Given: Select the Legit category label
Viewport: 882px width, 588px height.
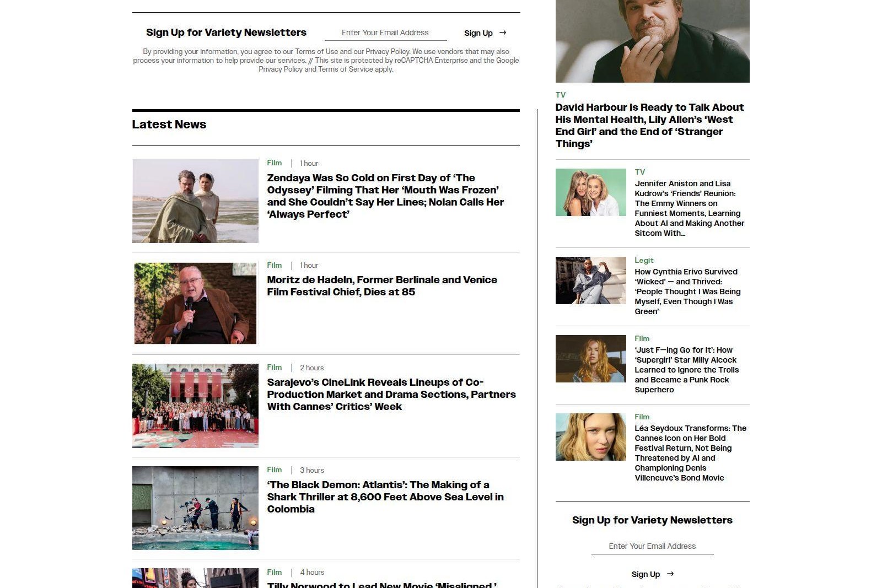Looking at the screenshot, I should 644,260.
